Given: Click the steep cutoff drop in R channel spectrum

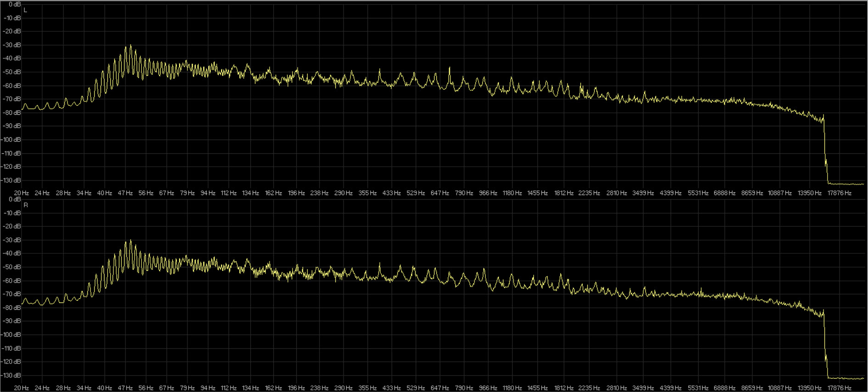Looking at the screenshot, I should point(825,340).
